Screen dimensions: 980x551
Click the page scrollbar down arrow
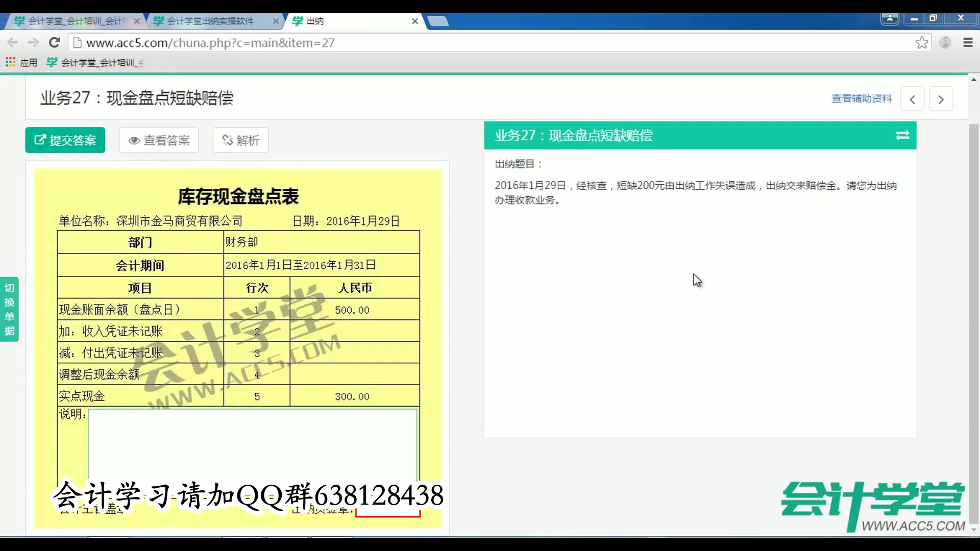click(x=973, y=530)
